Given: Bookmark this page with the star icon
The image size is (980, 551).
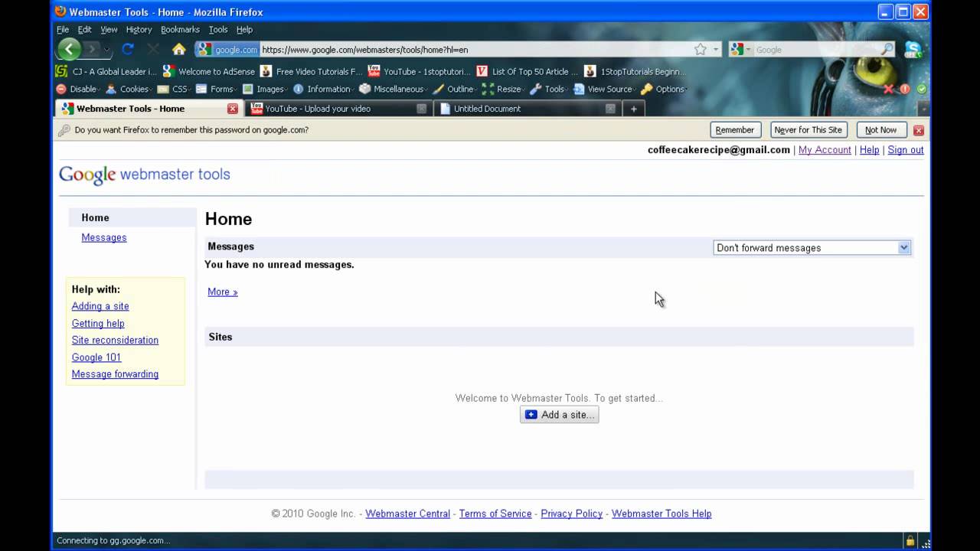Looking at the screenshot, I should click(x=700, y=50).
